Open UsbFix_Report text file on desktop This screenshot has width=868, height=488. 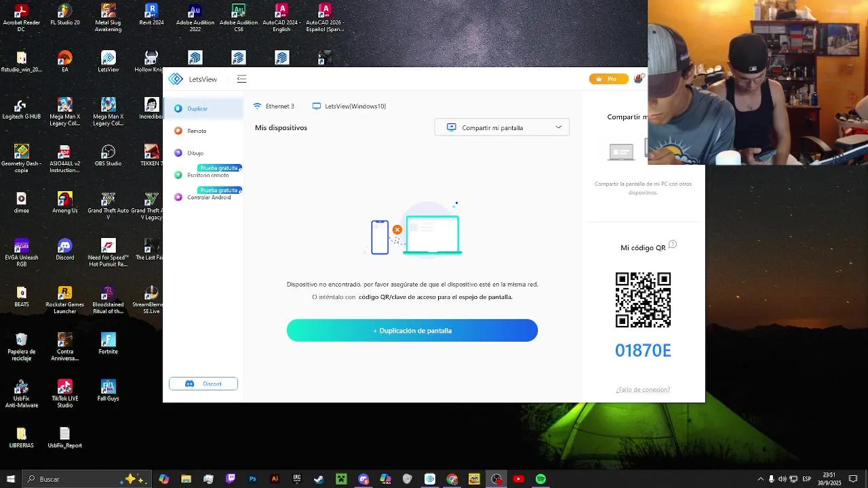pos(65,439)
